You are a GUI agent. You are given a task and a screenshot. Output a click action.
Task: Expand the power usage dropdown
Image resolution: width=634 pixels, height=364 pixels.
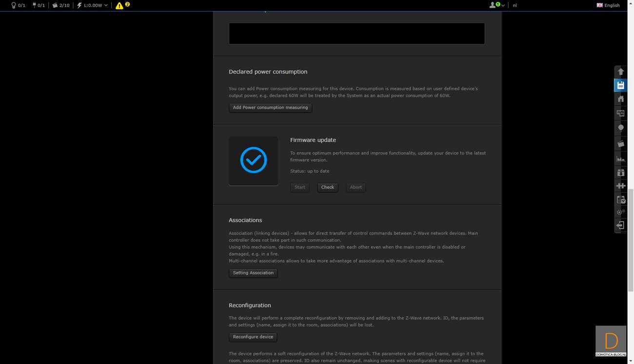pyautogui.click(x=92, y=5)
